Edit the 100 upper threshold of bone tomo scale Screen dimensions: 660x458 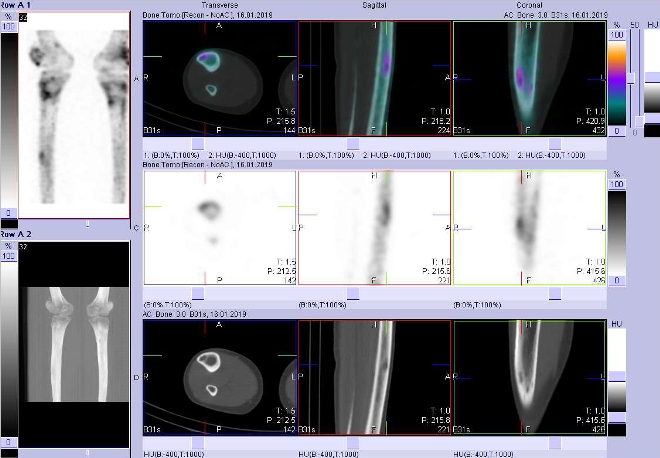617,184
